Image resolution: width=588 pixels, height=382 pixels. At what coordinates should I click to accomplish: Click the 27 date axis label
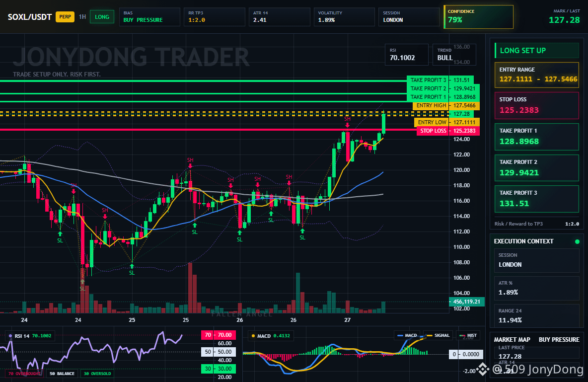coord(347,320)
